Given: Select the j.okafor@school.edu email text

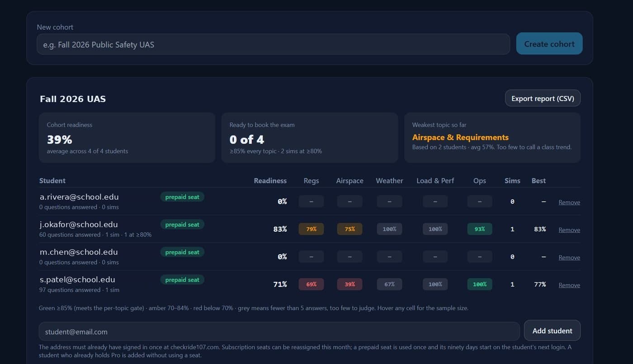Looking at the screenshot, I should pyautogui.click(x=79, y=224).
